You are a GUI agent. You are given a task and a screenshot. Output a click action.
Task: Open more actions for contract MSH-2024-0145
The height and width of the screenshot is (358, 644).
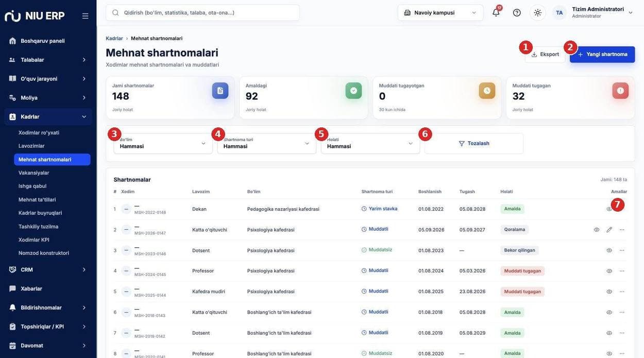pyautogui.click(x=622, y=271)
